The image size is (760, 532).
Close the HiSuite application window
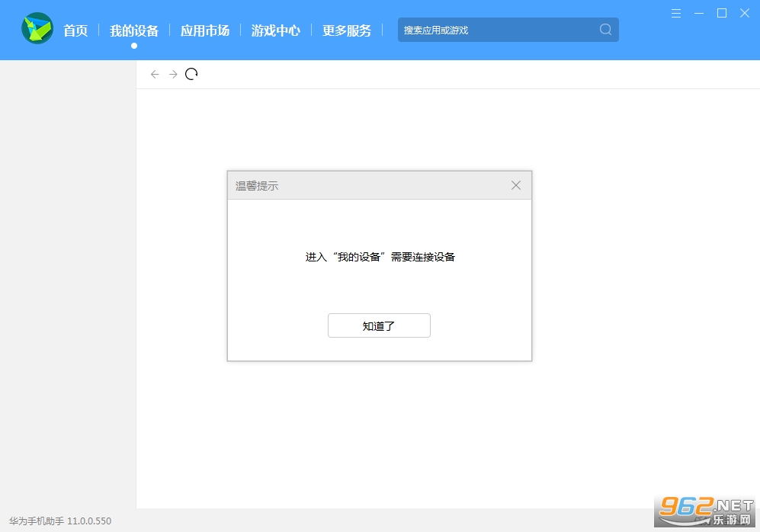coord(745,13)
